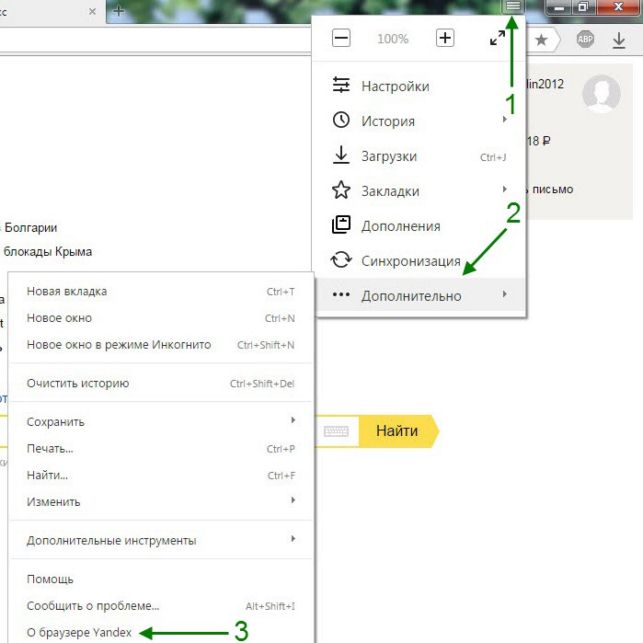Zoom in with the plus button
The image size is (643, 643).
coord(445,38)
